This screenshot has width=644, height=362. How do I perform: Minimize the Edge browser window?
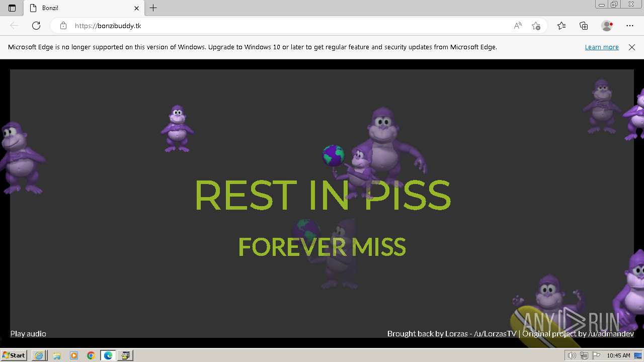[x=602, y=5]
